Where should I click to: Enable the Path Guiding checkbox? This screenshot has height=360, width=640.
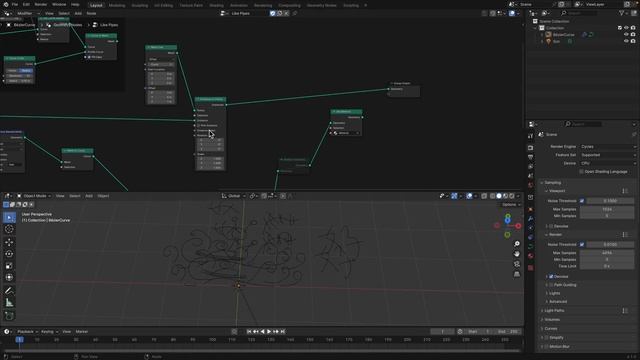pos(551,285)
